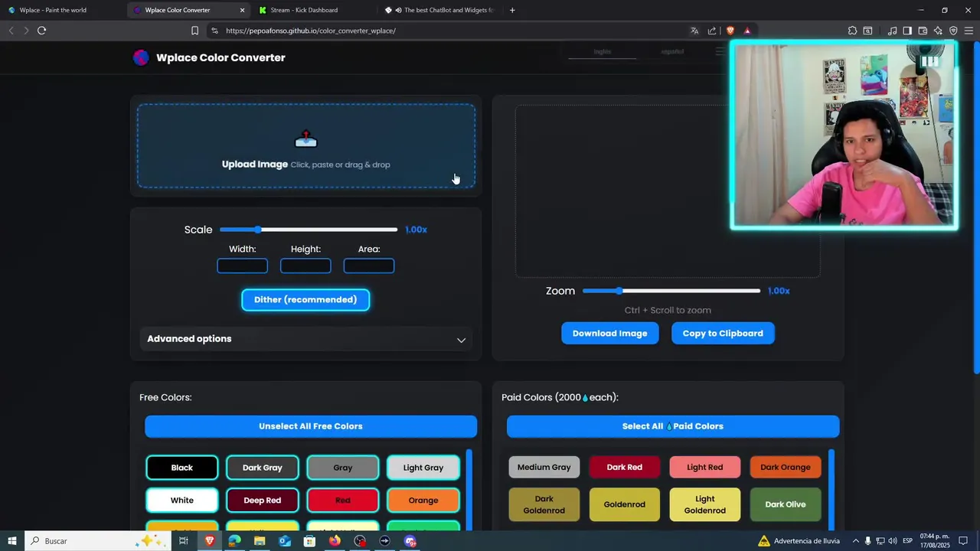Show hidden system tray icons chevron

pos(855,541)
